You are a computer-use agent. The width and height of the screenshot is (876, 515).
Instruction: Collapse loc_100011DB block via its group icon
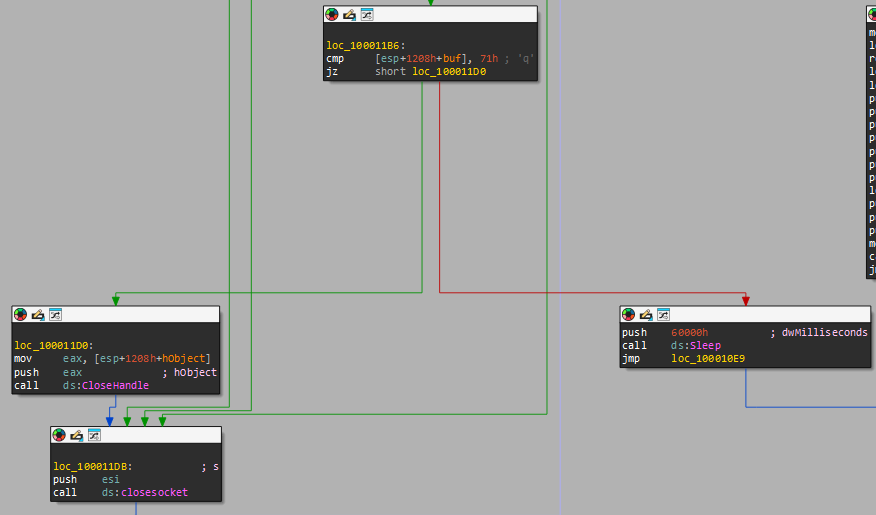pos(93,435)
